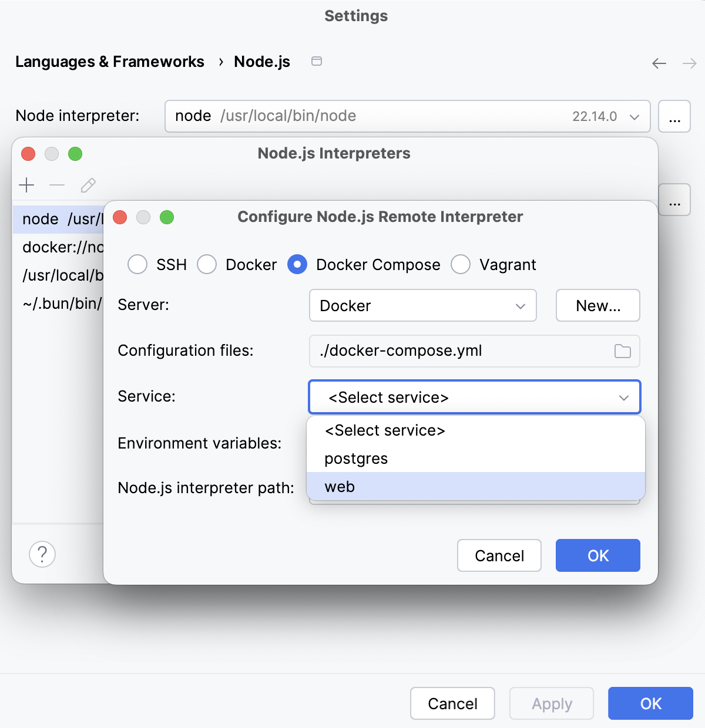705x728 pixels.
Task: Click the Node.js breadcrumb item
Action: (262, 61)
